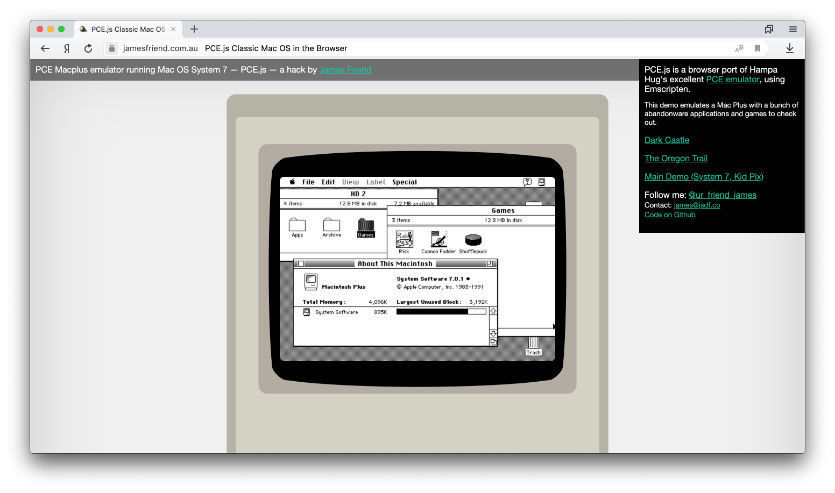Click the 'Largest Unused Block:' label
The image size is (835, 493).
point(429,302)
